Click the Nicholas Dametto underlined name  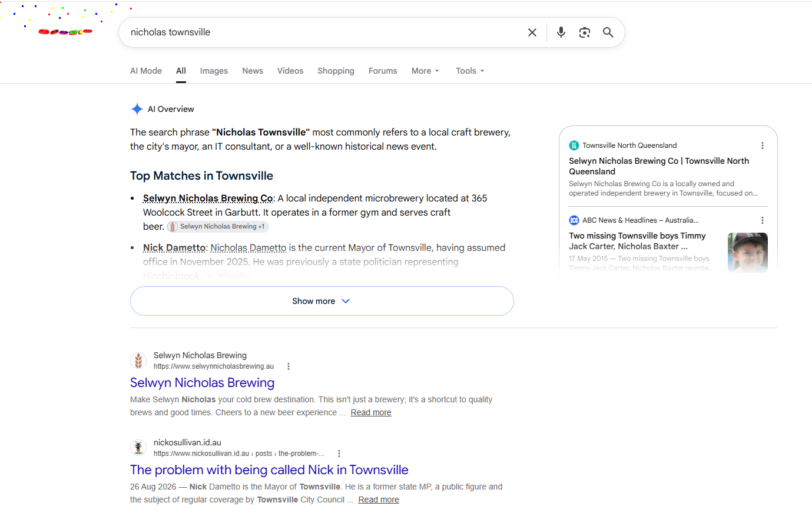tap(248, 248)
